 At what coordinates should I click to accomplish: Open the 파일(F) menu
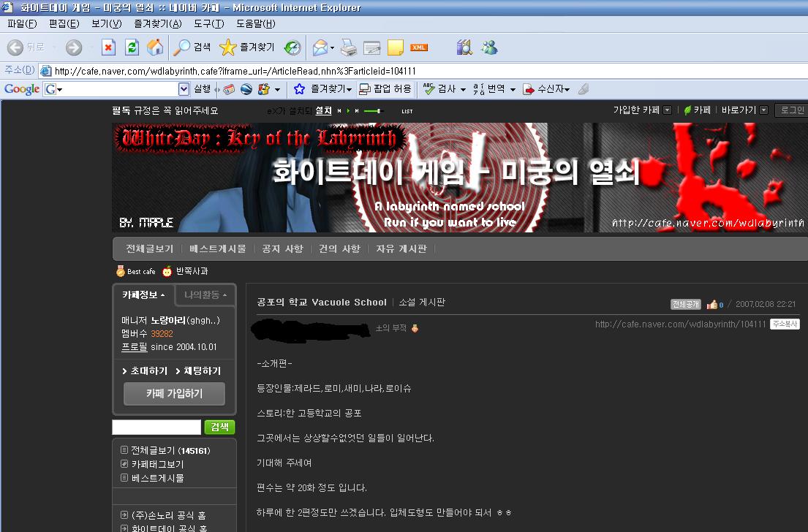click(22, 23)
